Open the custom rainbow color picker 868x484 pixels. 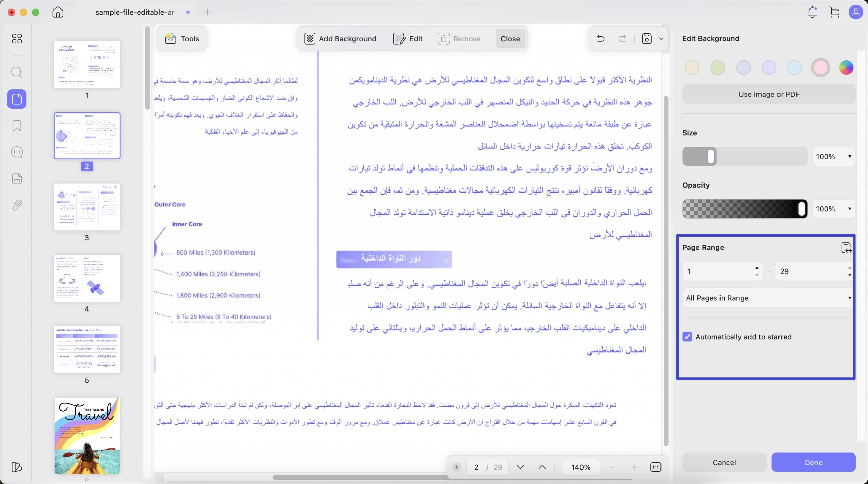tap(846, 67)
